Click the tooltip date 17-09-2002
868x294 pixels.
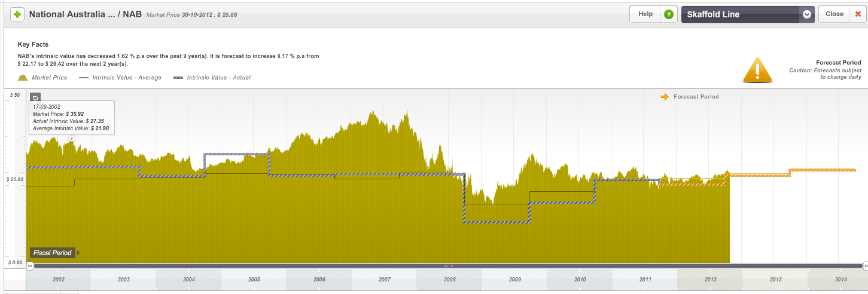pos(47,106)
